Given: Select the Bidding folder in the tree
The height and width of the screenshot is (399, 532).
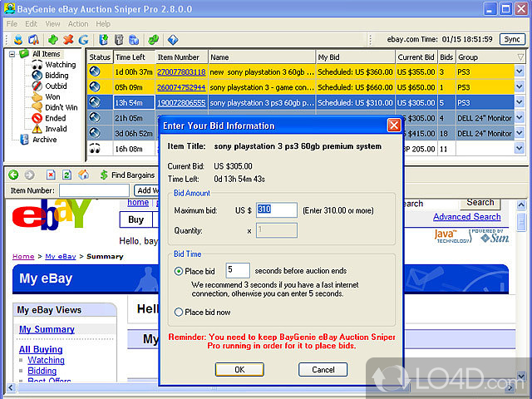Looking at the screenshot, I should click(57, 75).
